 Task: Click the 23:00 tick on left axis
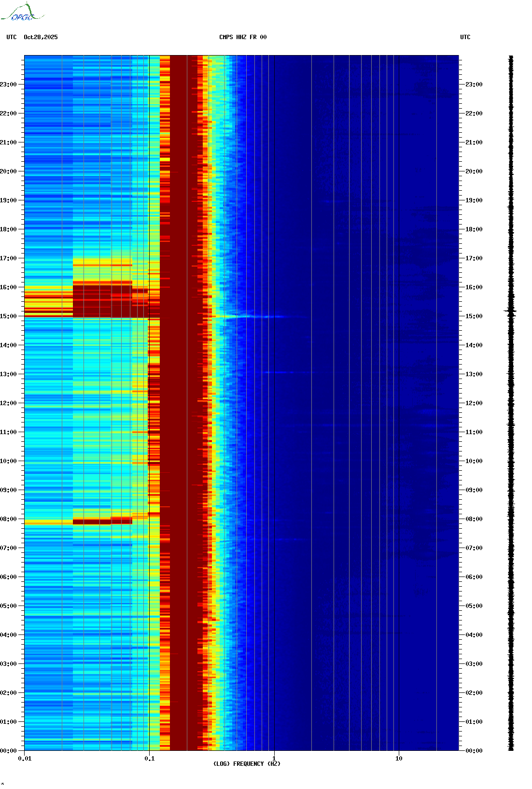point(9,85)
